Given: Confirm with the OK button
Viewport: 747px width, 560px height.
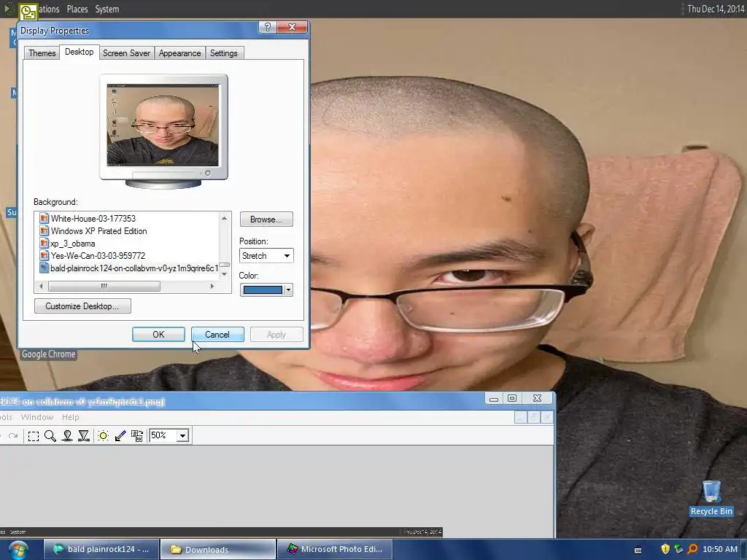Looking at the screenshot, I should coord(158,335).
